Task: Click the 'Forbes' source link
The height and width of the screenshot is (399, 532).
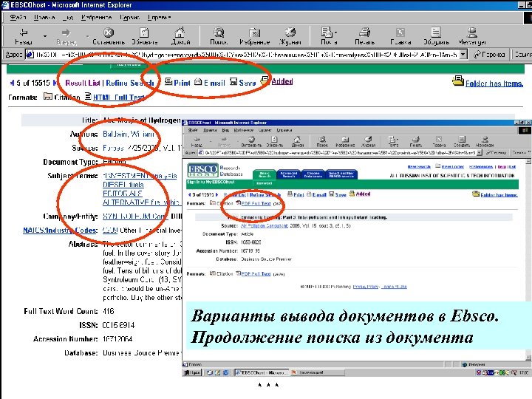Action: pyautogui.click(x=113, y=148)
